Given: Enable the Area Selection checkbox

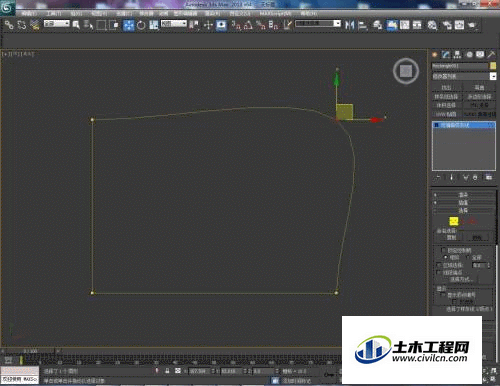Looking at the screenshot, I should pos(439,265).
